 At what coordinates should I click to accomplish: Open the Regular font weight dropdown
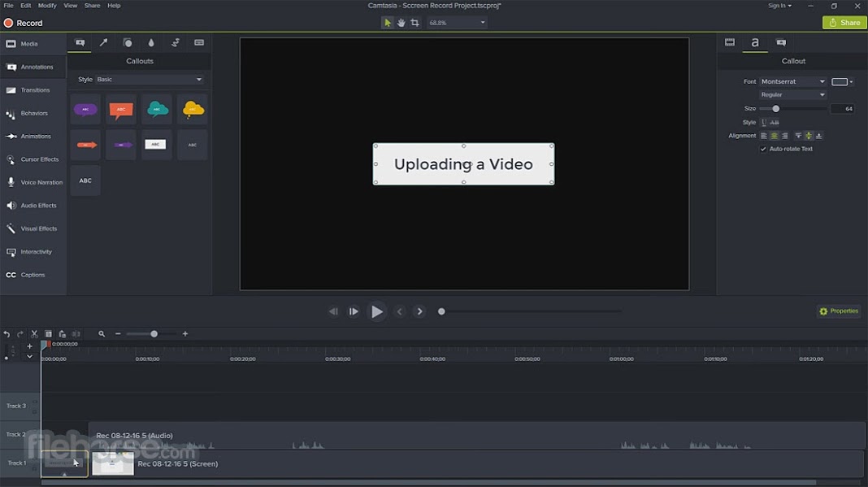tap(792, 95)
